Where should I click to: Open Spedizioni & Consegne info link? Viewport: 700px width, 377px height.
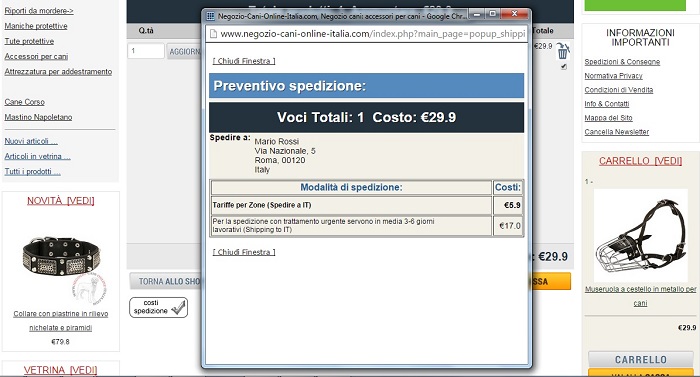(622, 62)
